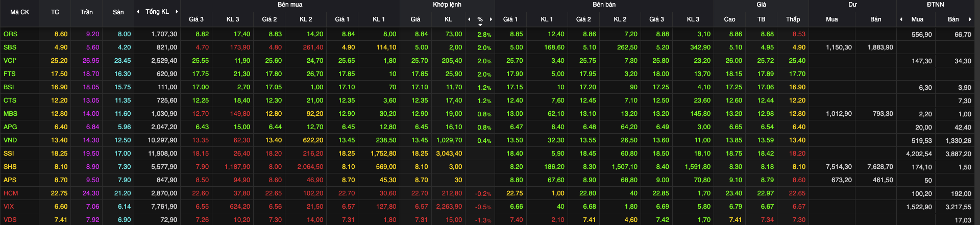Sort by Sàn floor price header

(118, 12)
